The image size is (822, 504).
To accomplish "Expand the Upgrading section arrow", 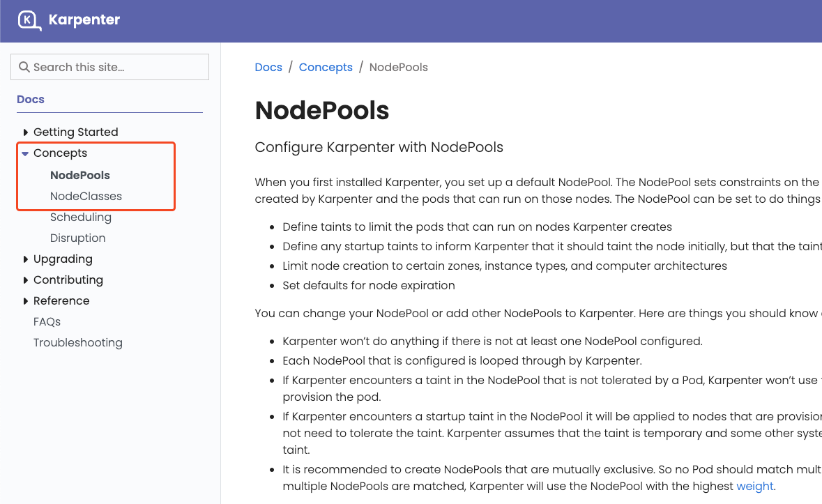I will 25,259.
